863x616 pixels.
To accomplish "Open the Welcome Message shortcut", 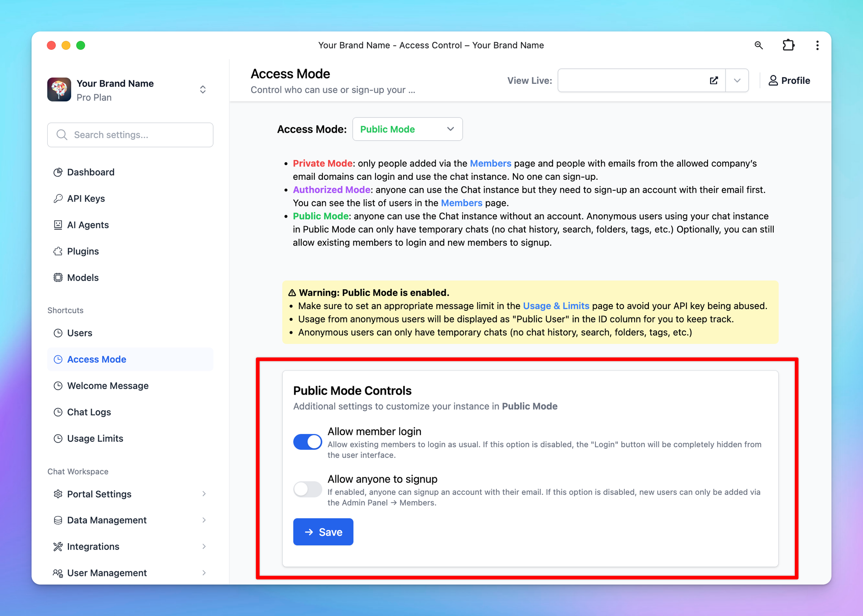I will [x=130, y=386].
